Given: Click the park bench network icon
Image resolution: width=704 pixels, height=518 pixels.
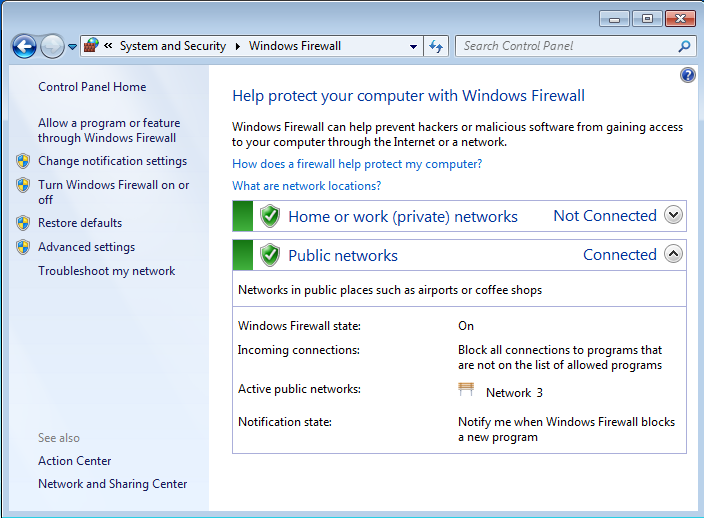Looking at the screenshot, I should 466,389.
